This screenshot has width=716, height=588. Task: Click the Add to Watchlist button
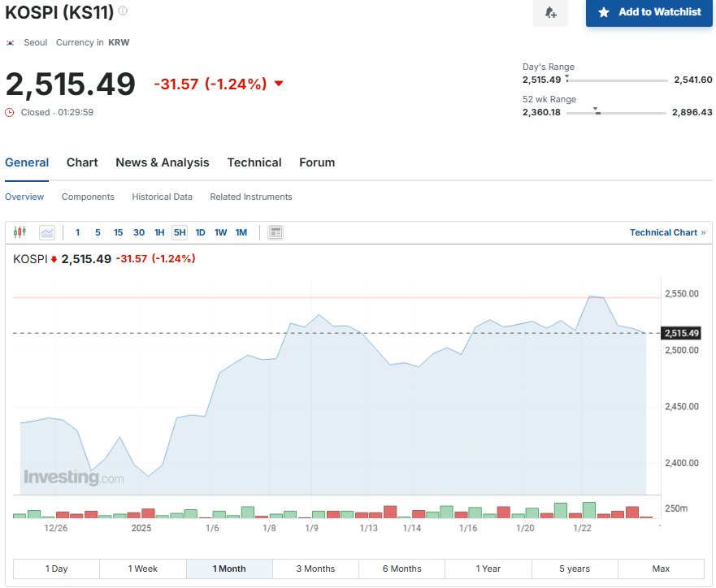pyautogui.click(x=649, y=12)
